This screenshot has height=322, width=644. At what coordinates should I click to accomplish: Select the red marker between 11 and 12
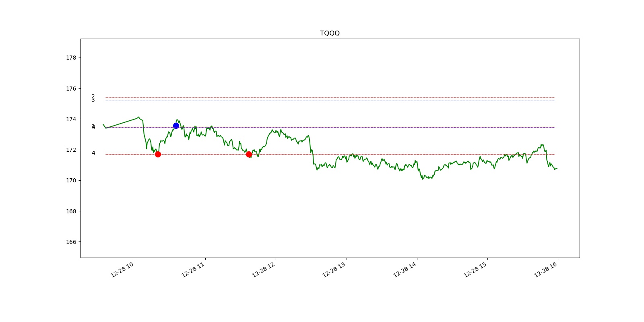coord(249,154)
